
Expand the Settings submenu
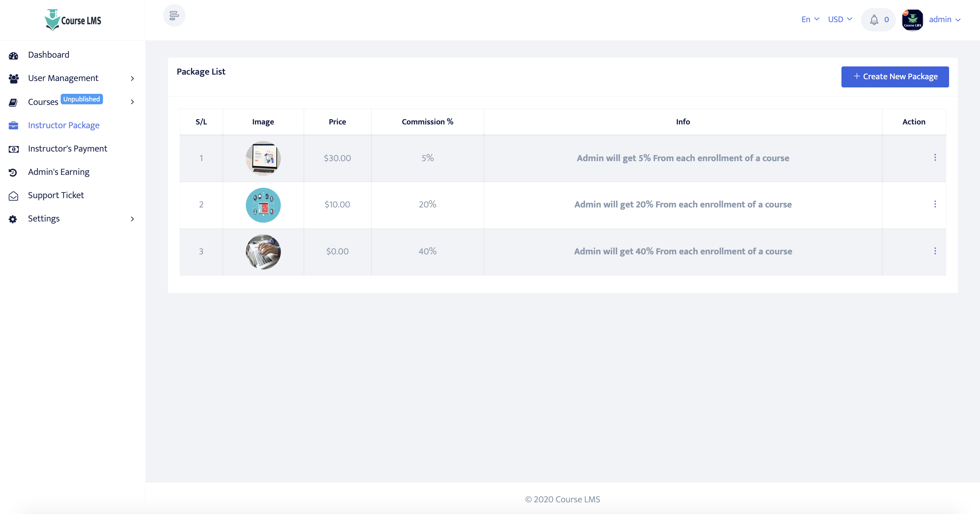(x=132, y=219)
